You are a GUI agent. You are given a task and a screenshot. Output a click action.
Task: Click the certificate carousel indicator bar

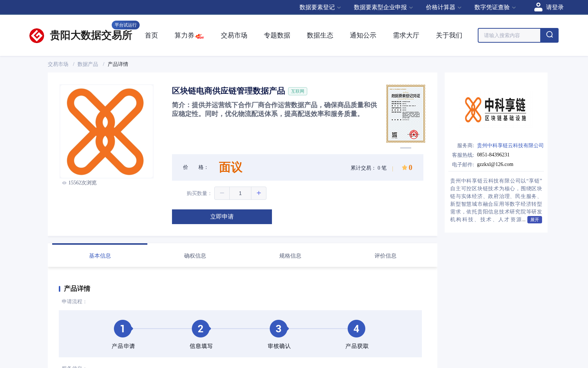(x=406, y=148)
